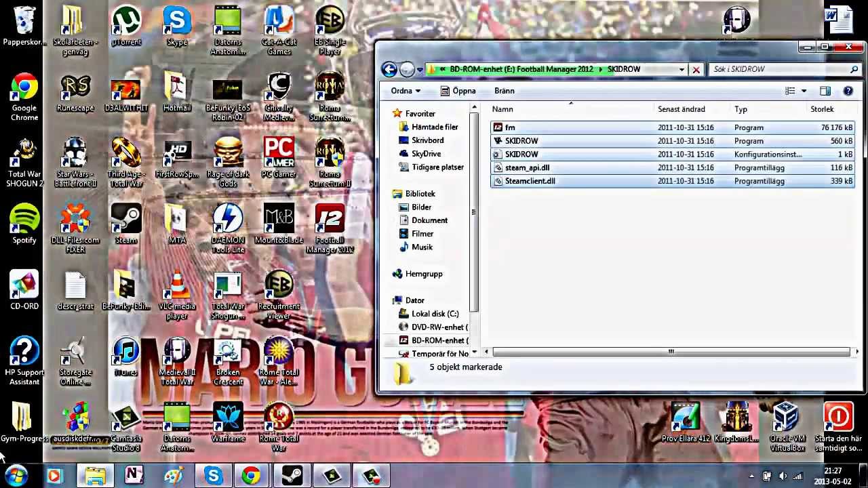
Task: Open the Windows Start menu
Action: (x=16, y=475)
